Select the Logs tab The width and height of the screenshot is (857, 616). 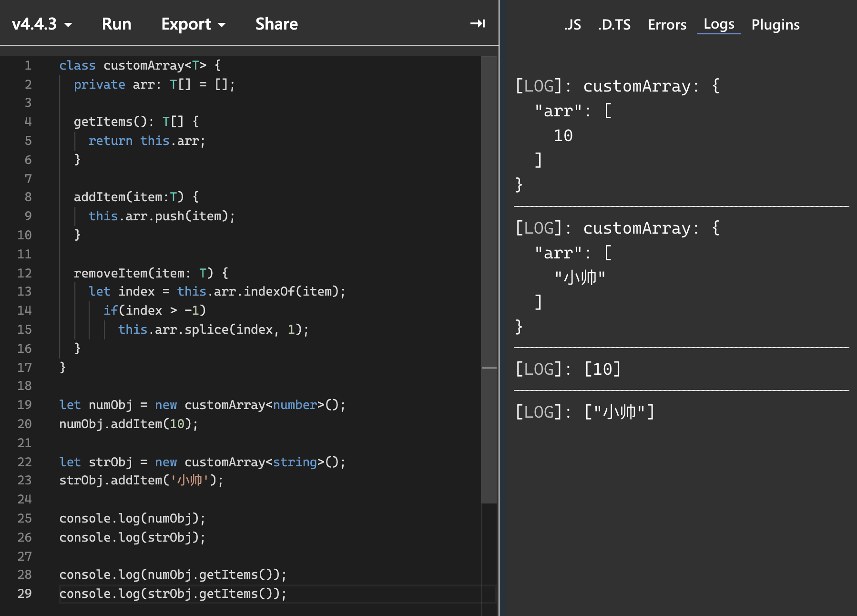click(719, 24)
